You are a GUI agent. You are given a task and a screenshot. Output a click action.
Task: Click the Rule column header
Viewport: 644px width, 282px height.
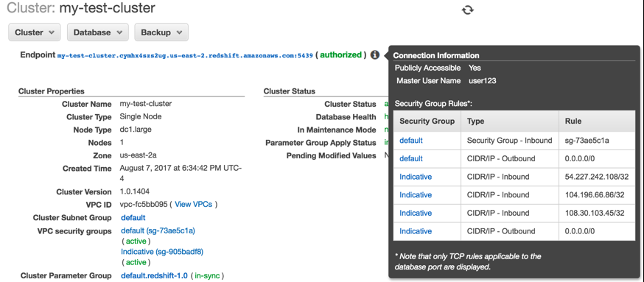pyautogui.click(x=597, y=121)
